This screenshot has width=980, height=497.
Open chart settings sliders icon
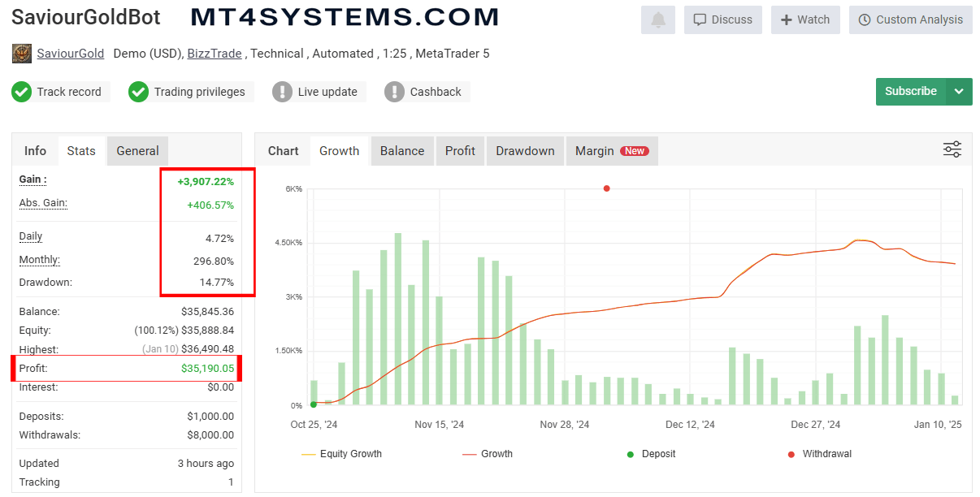952,149
